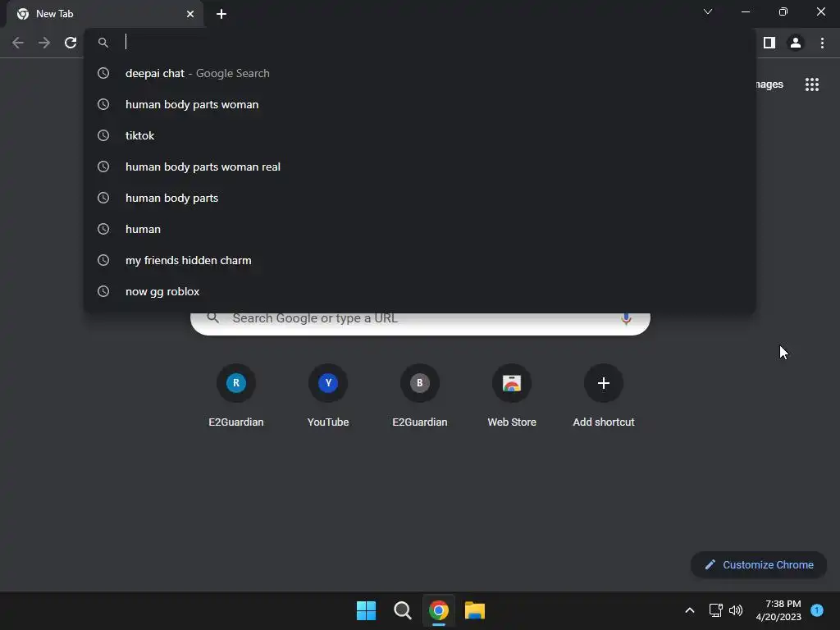
Task: Open the YouTube shortcut
Action: click(x=328, y=396)
